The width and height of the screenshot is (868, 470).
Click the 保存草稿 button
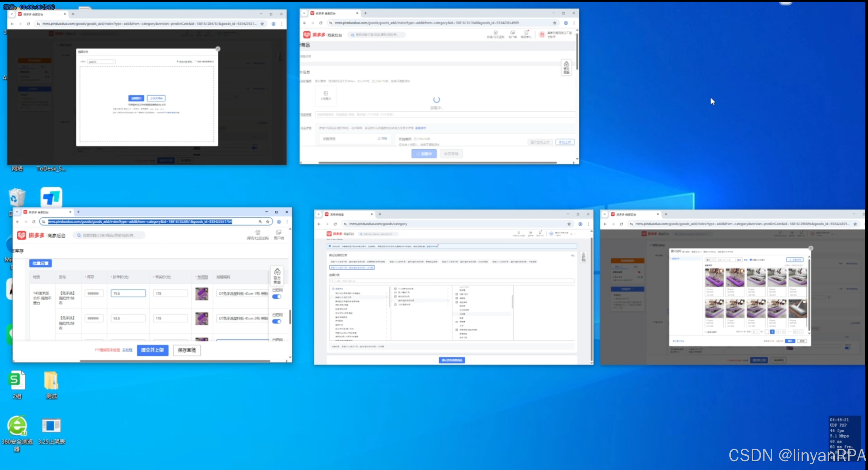187,350
